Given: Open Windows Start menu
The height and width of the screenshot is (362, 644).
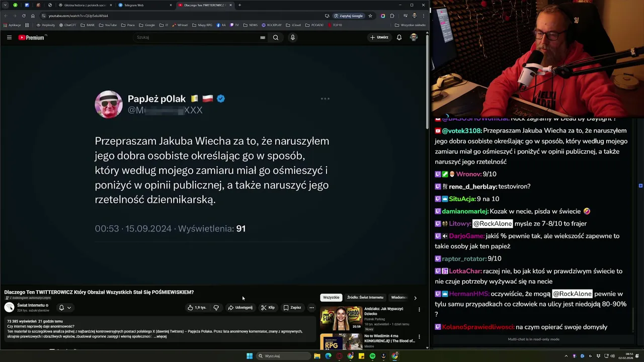Looking at the screenshot, I should pos(250,356).
